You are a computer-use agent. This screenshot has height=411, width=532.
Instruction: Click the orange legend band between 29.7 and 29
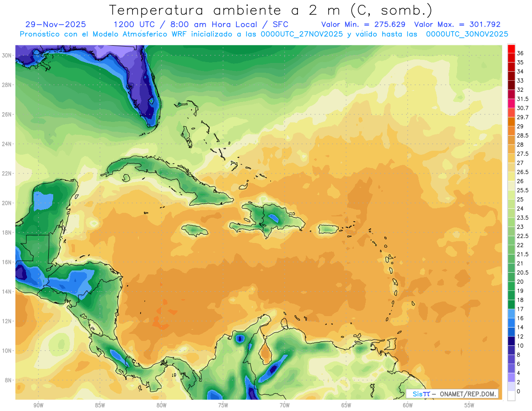[511, 122]
